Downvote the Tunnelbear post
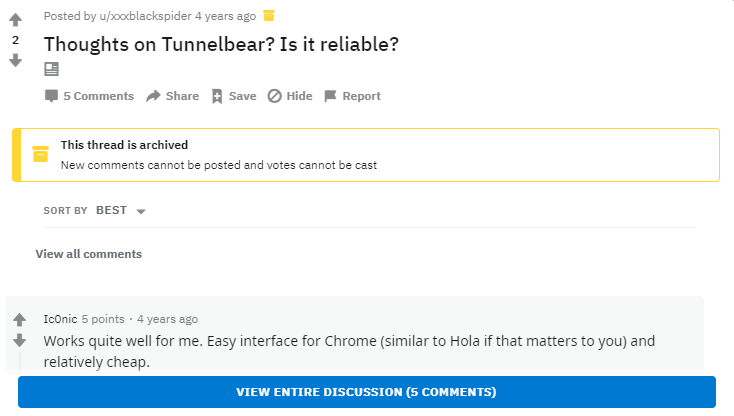Screen dimensions: 734x416 click(x=15, y=60)
